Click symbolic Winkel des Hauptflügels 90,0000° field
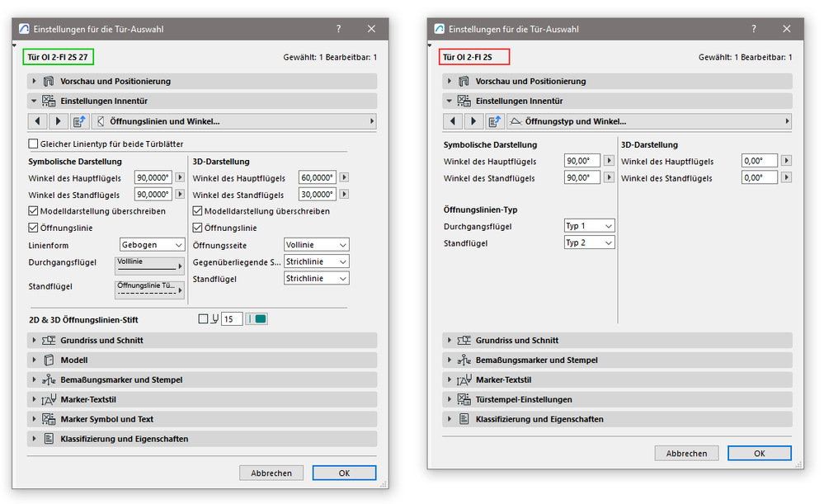The width and height of the screenshot is (824, 504). coord(153,177)
